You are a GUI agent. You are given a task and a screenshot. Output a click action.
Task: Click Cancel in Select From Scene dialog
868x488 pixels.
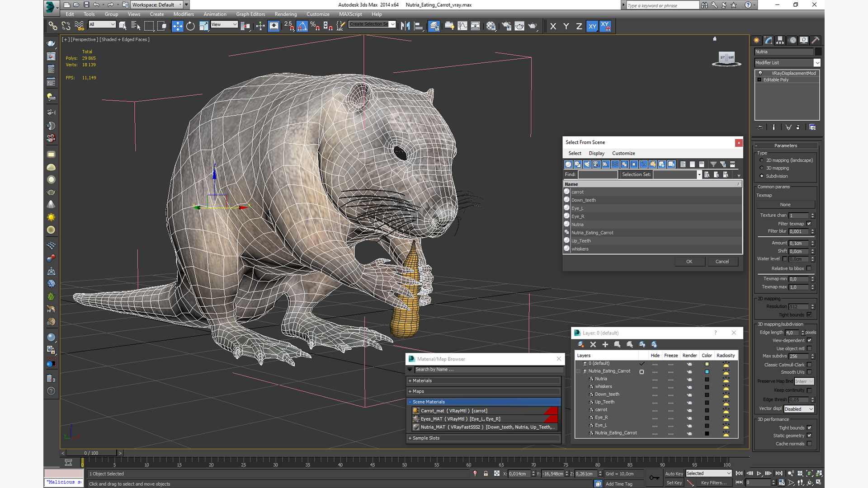point(722,262)
